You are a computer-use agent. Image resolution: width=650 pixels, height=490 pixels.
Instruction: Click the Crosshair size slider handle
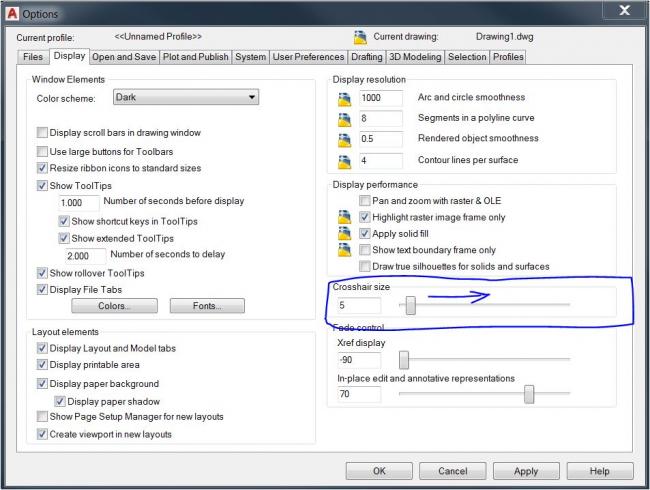(x=410, y=305)
